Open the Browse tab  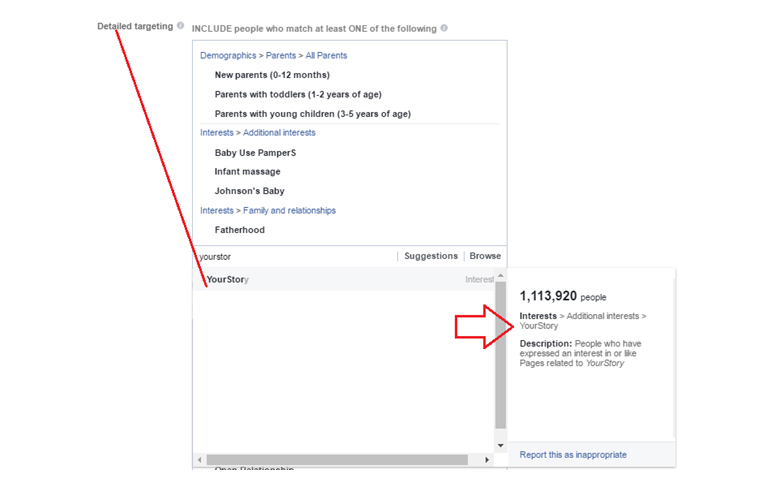click(485, 256)
